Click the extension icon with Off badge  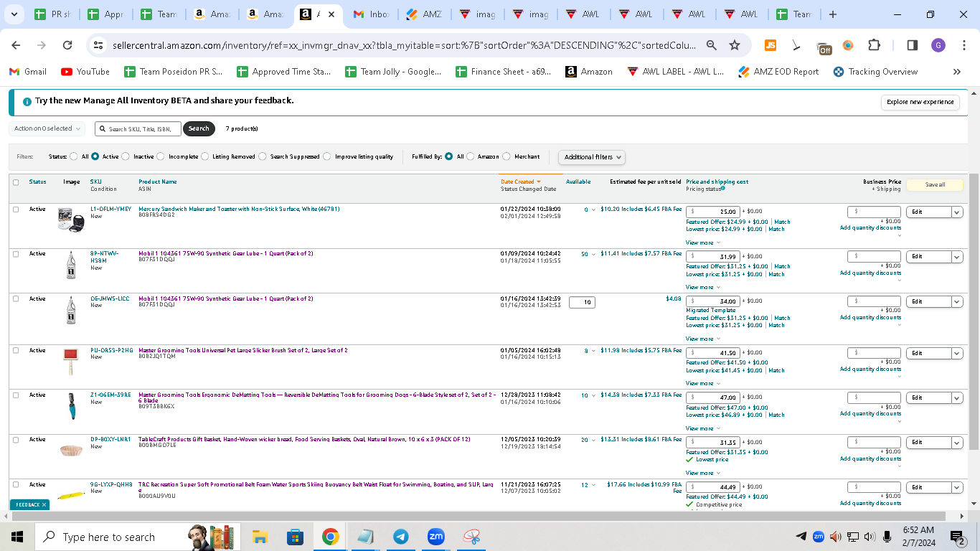coord(824,47)
